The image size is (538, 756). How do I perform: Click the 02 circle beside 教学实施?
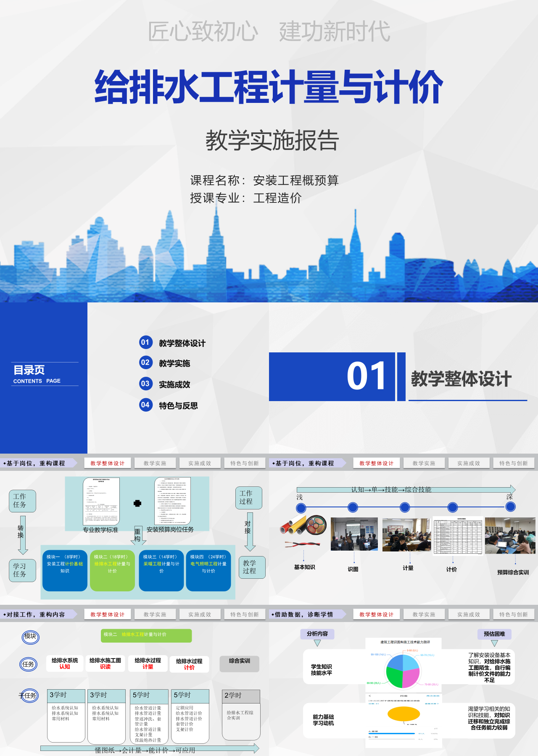point(145,362)
